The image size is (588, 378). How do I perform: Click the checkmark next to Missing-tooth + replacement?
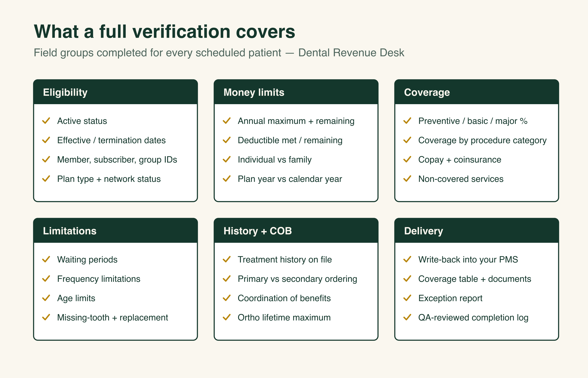point(46,317)
